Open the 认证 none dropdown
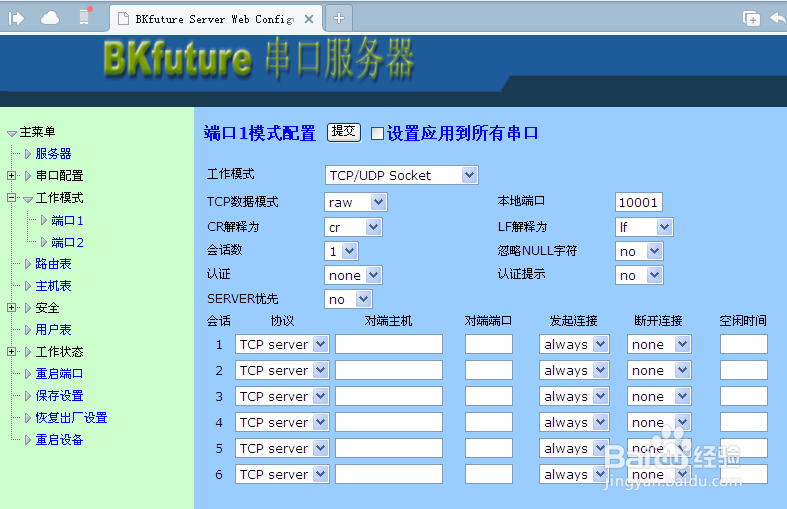Screen dimensions: 787x509 point(353,275)
